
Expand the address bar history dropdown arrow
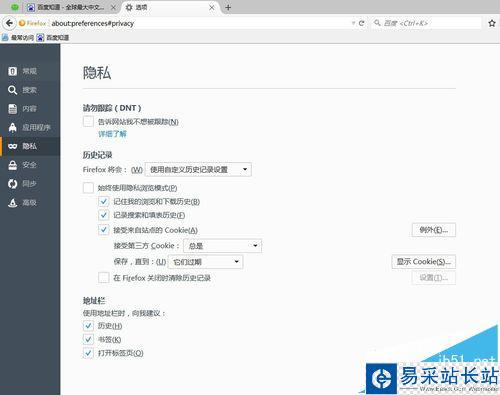[353, 23]
